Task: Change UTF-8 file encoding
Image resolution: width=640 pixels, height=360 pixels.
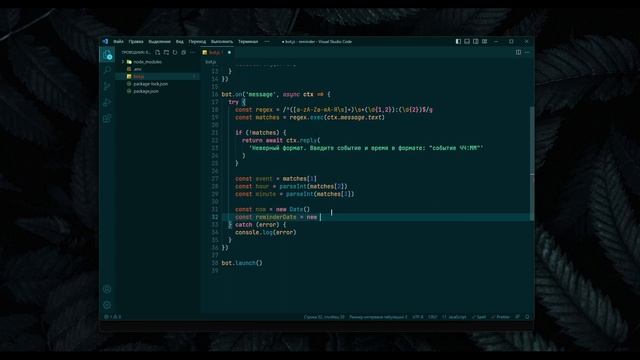Action: [x=418, y=317]
